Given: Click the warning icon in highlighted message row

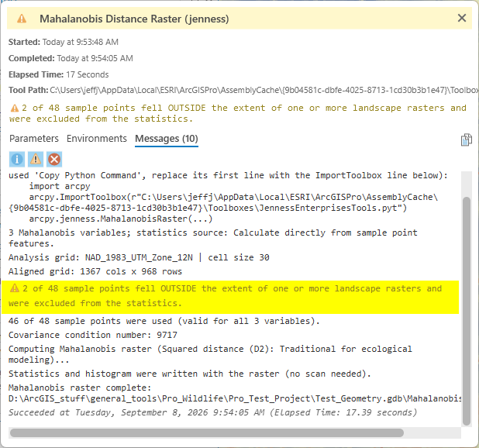Looking at the screenshot, I should (x=15, y=288).
